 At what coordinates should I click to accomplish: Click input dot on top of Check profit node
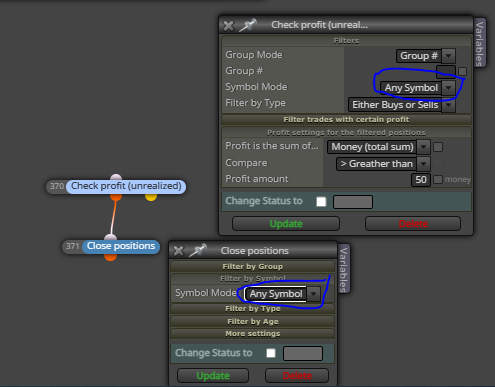(x=116, y=177)
